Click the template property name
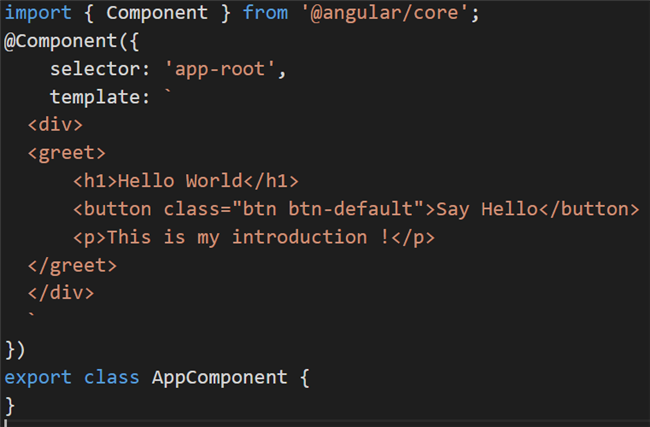Viewport: 650px width, 427px height. (95, 97)
